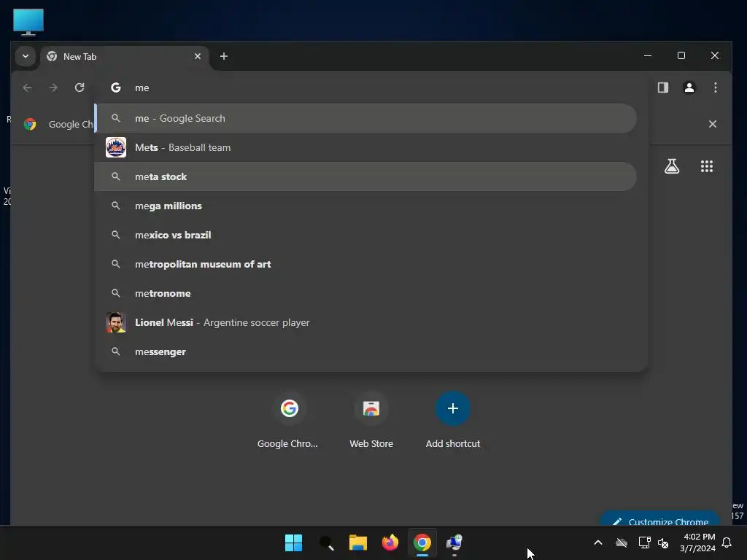Screen dimensions: 747x560
Task: Open a new tab with plus button
Action: [x=223, y=56]
